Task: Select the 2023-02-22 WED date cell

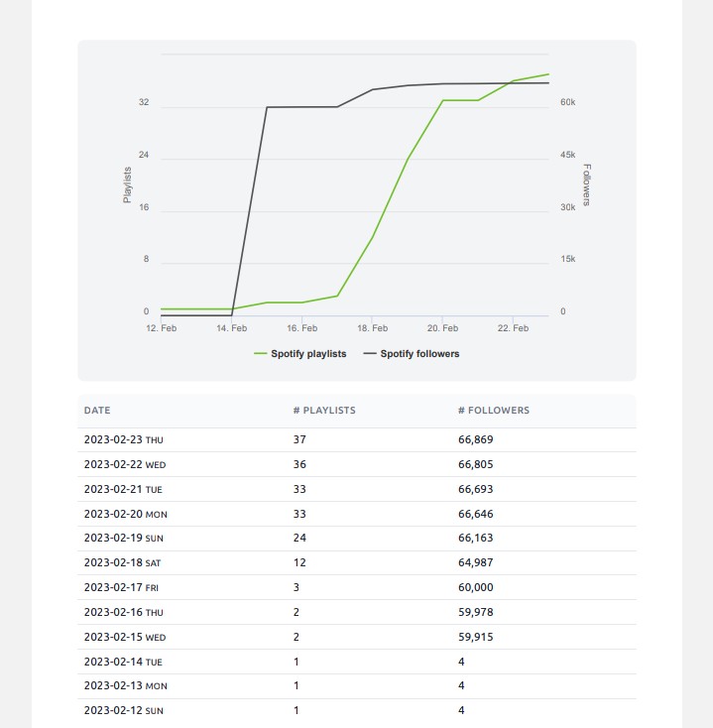Action: point(125,464)
